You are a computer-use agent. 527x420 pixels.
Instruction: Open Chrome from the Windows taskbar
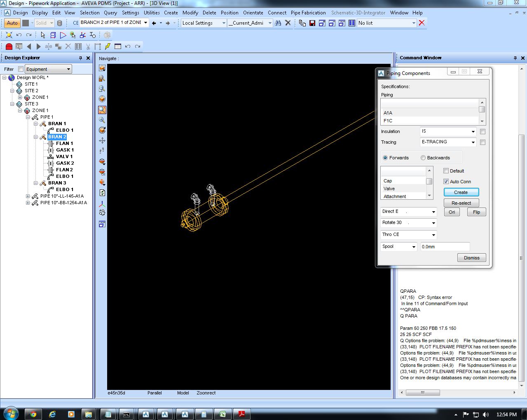point(33,414)
